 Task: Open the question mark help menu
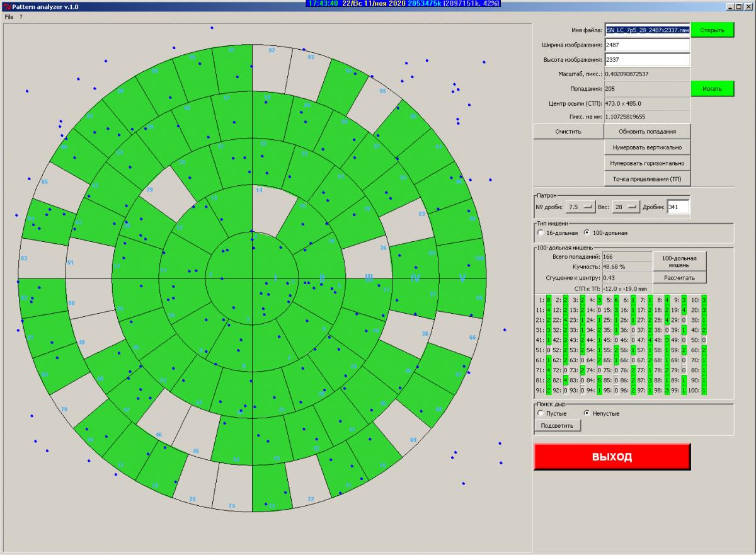pos(21,17)
